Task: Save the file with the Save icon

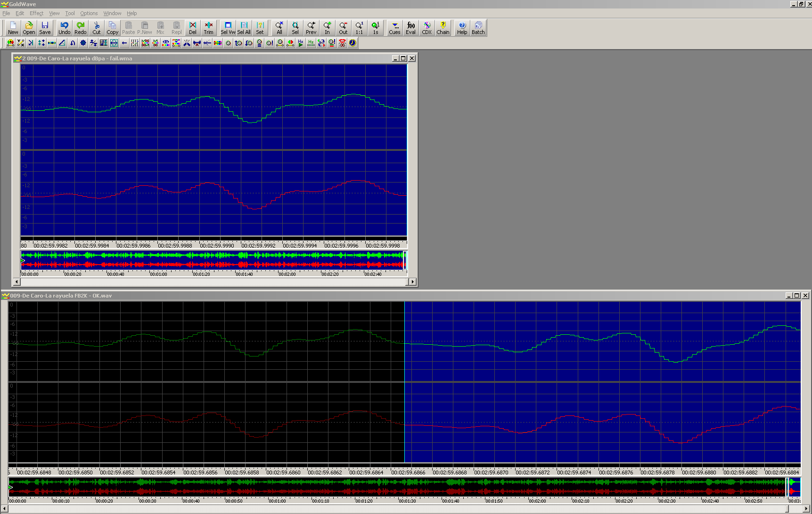Action: pyautogui.click(x=45, y=28)
